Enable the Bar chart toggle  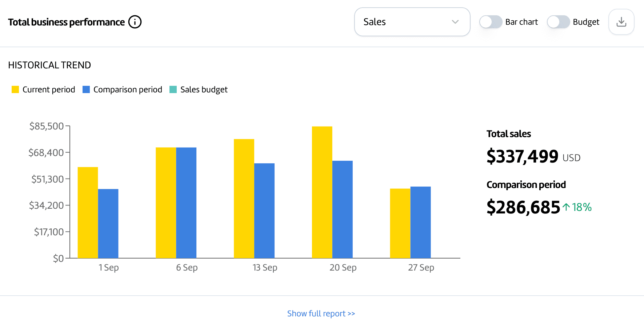[490, 22]
